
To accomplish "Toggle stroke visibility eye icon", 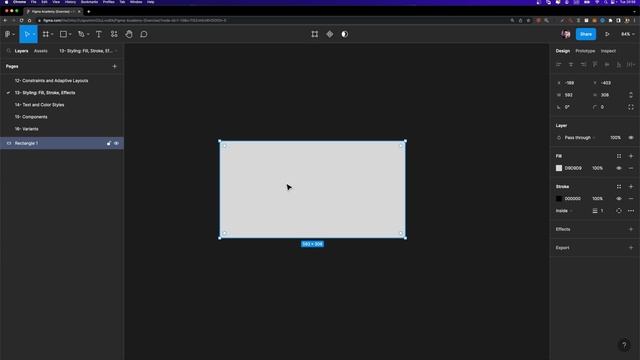I will pyautogui.click(x=619, y=199).
